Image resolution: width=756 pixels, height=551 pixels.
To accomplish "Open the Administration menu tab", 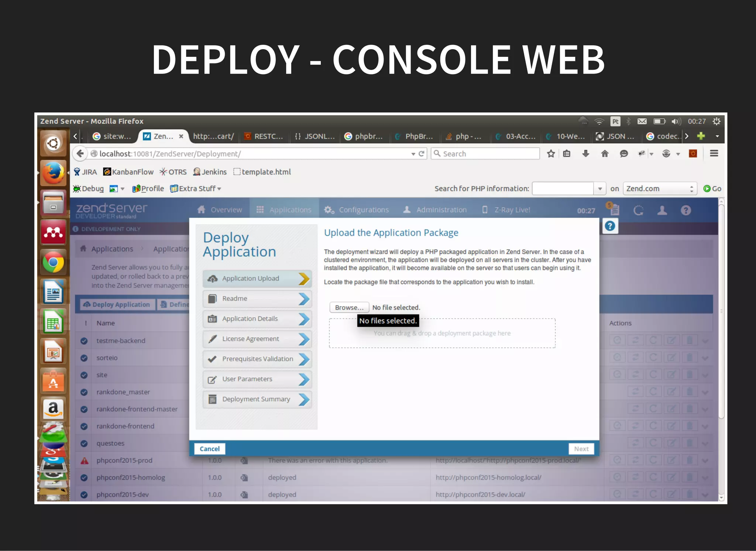I will [x=435, y=210].
